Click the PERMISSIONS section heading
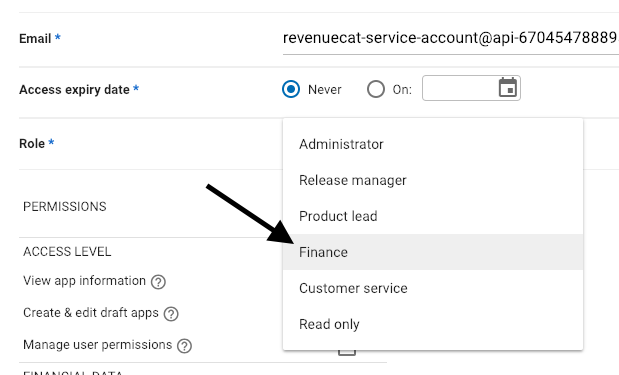The image size is (619, 375). [65, 206]
